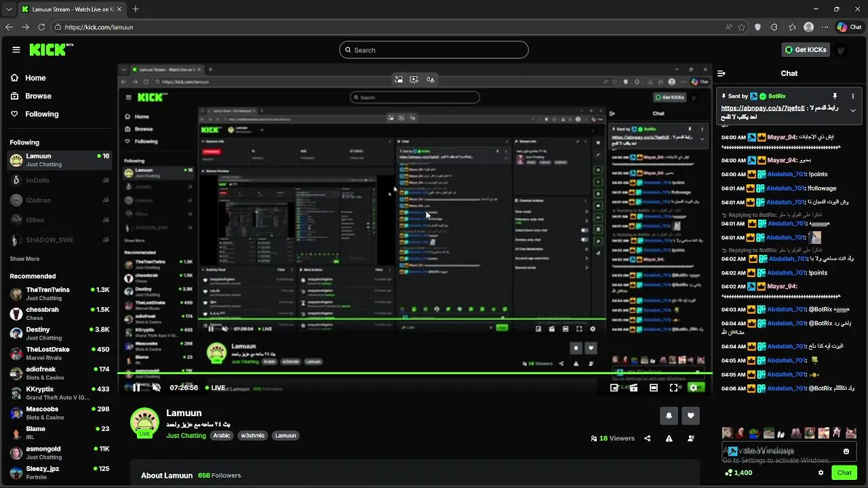Follow Lamuun with the heart button

coord(690,415)
